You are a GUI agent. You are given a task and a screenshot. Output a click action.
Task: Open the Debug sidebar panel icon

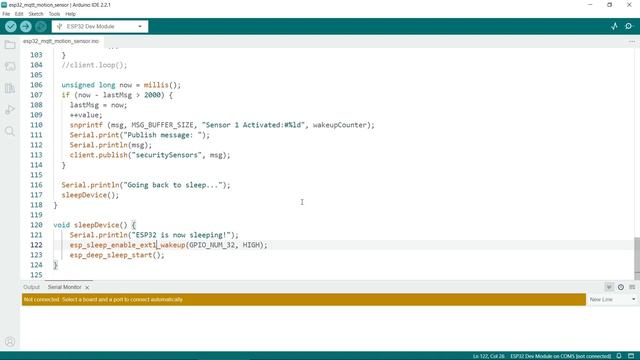tap(10, 109)
